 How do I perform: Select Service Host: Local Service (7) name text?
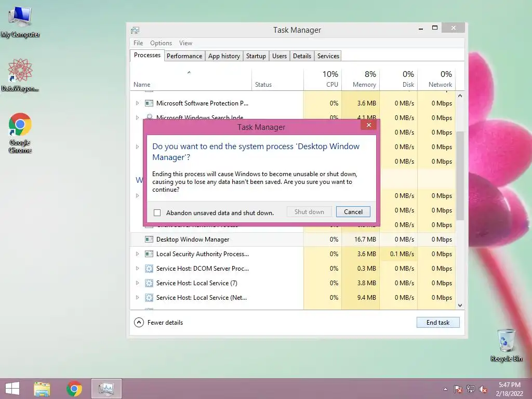[x=197, y=283]
